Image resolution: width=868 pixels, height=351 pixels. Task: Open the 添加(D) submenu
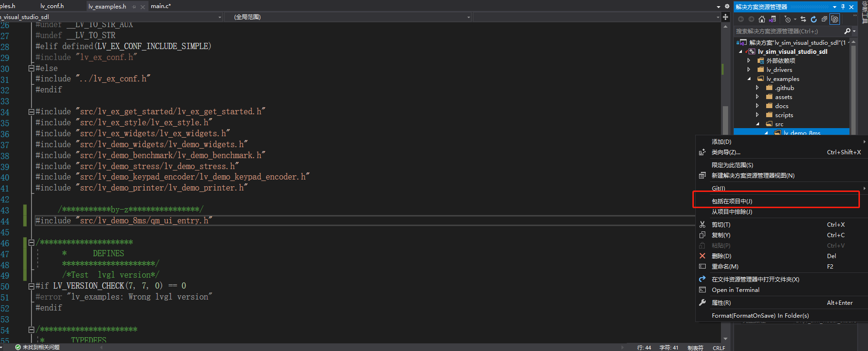click(781, 141)
